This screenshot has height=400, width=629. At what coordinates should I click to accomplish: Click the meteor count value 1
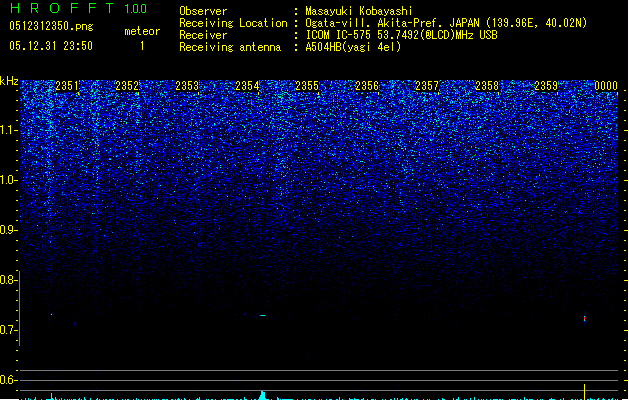(x=142, y=46)
